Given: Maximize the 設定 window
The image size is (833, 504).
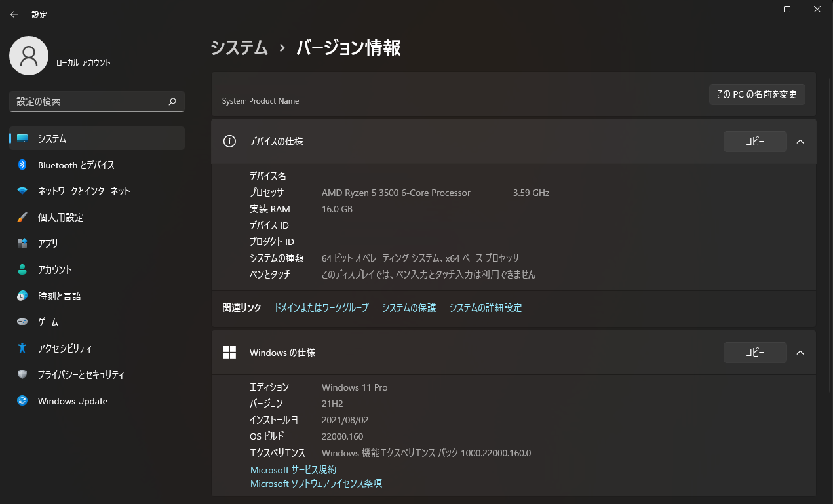Looking at the screenshot, I should (787, 9).
